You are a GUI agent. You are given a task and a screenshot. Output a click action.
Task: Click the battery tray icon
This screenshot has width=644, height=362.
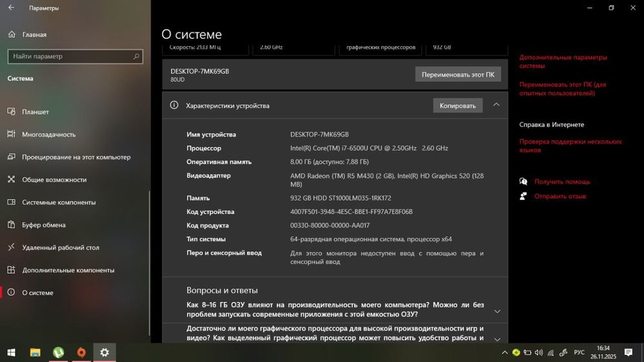click(x=527, y=352)
